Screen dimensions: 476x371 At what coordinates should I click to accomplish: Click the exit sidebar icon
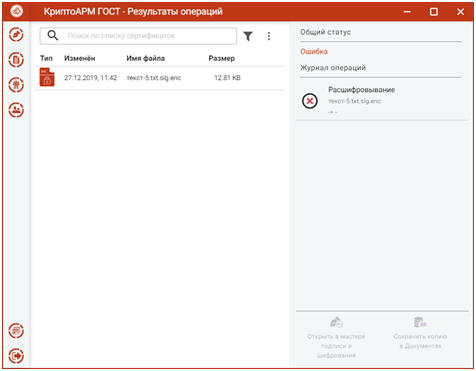pyautogui.click(x=16, y=356)
